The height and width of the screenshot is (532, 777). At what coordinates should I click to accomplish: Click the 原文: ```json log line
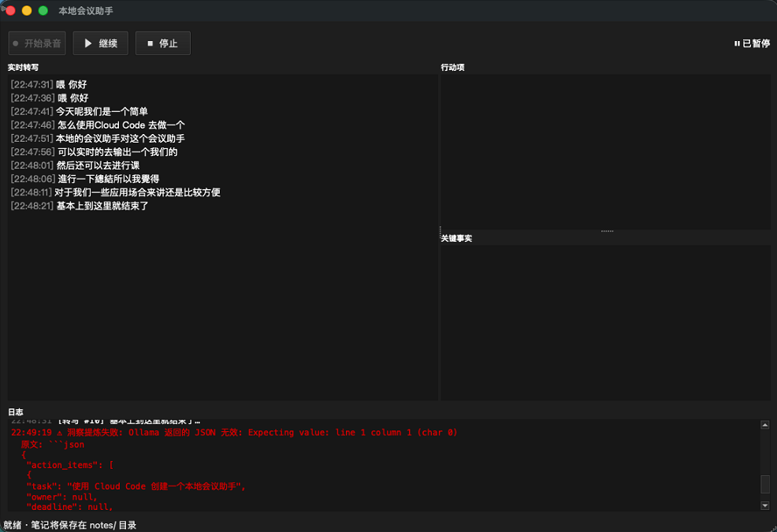53,445
